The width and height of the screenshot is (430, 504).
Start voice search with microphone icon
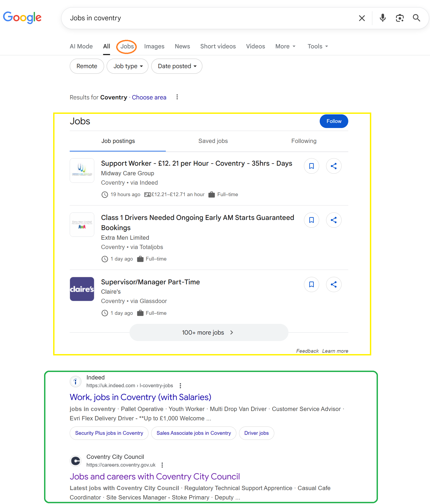[x=383, y=18]
